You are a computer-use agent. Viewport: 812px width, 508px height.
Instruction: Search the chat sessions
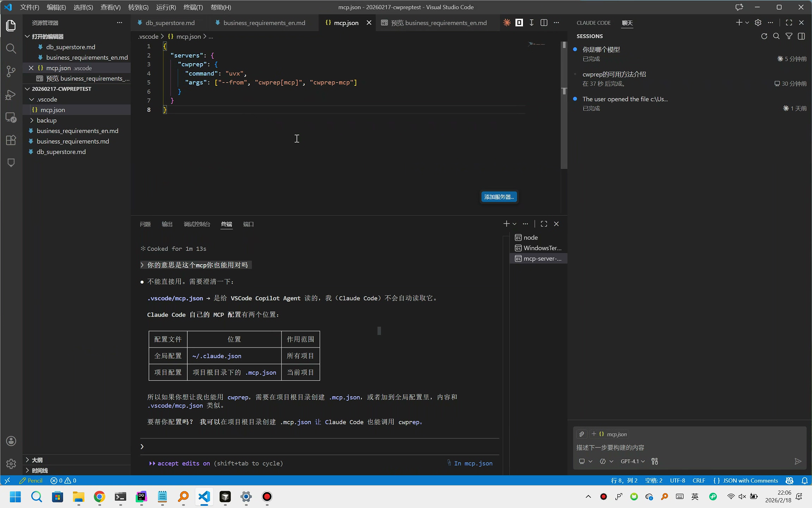tap(776, 36)
